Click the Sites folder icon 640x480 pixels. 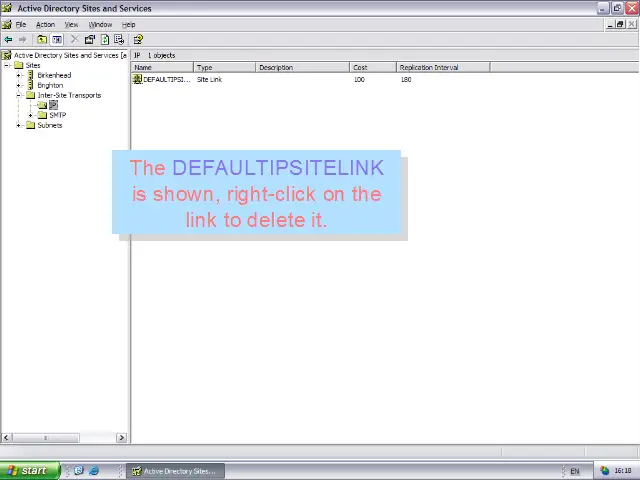click(x=18, y=65)
